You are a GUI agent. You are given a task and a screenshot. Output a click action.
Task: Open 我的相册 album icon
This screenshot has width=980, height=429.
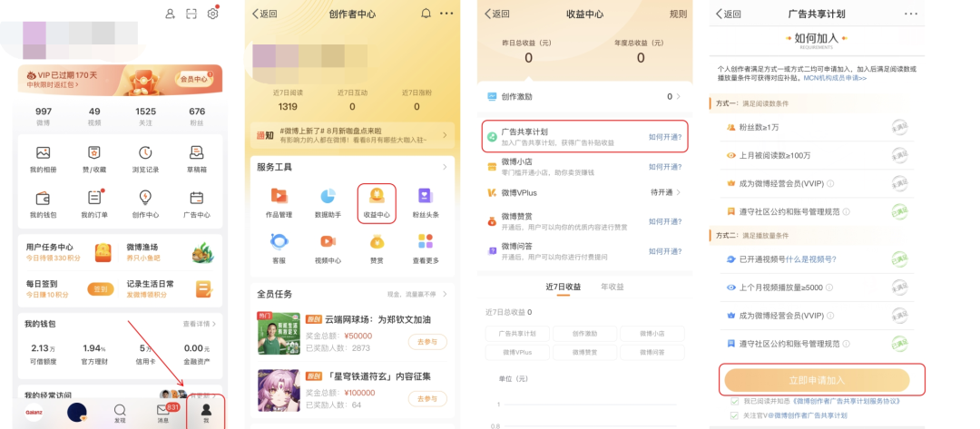44,152
